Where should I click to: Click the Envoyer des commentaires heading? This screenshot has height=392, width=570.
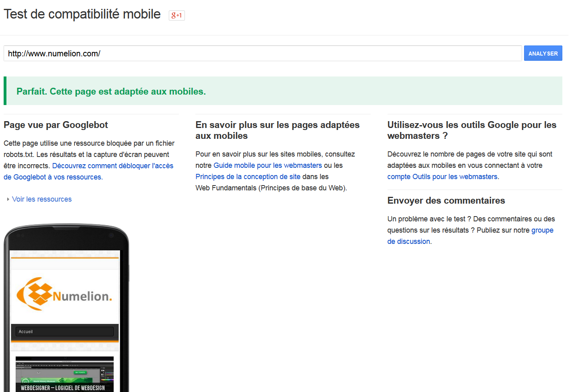[x=446, y=200]
